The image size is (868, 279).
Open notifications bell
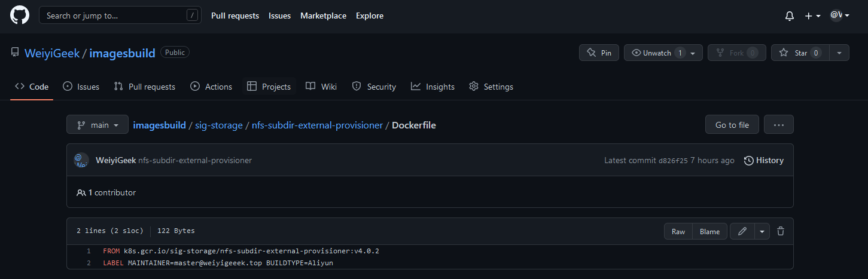790,16
